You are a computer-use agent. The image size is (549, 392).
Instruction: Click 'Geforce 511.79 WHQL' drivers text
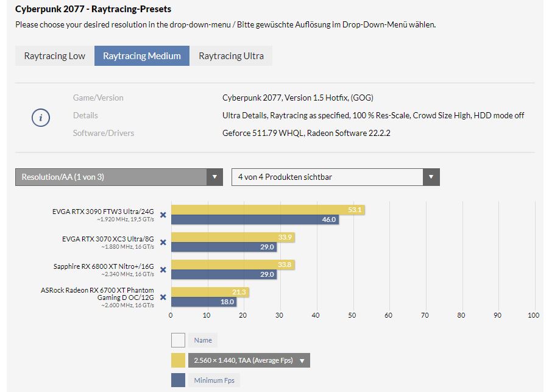coord(263,133)
